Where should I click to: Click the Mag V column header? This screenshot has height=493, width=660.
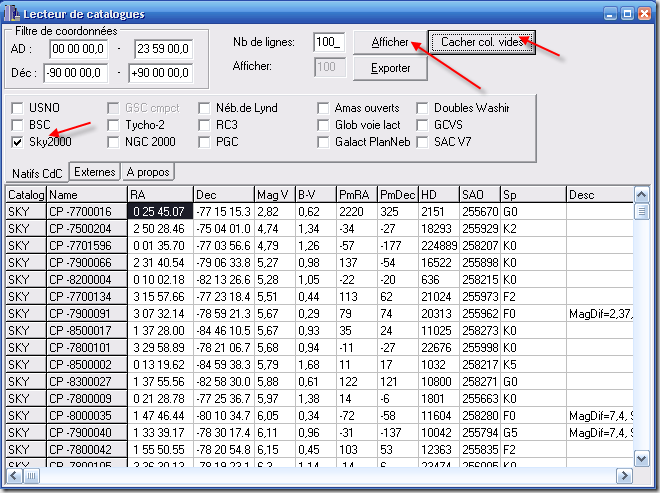click(x=275, y=195)
